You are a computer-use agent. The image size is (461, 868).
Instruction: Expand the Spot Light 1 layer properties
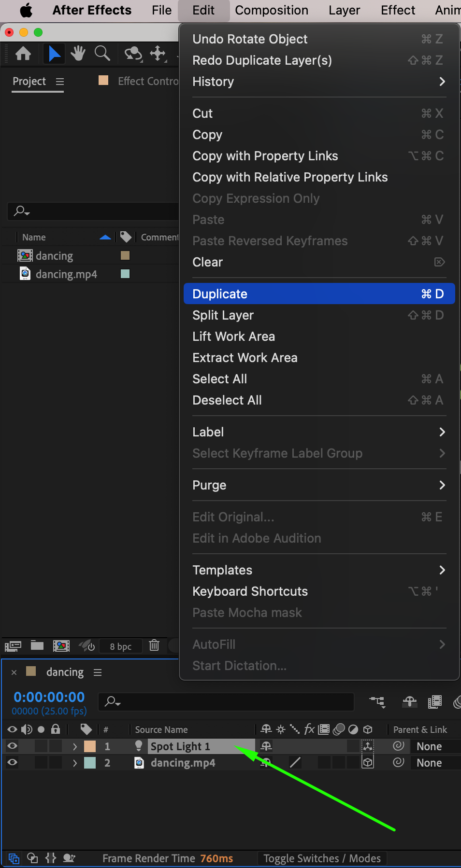pos(74,746)
